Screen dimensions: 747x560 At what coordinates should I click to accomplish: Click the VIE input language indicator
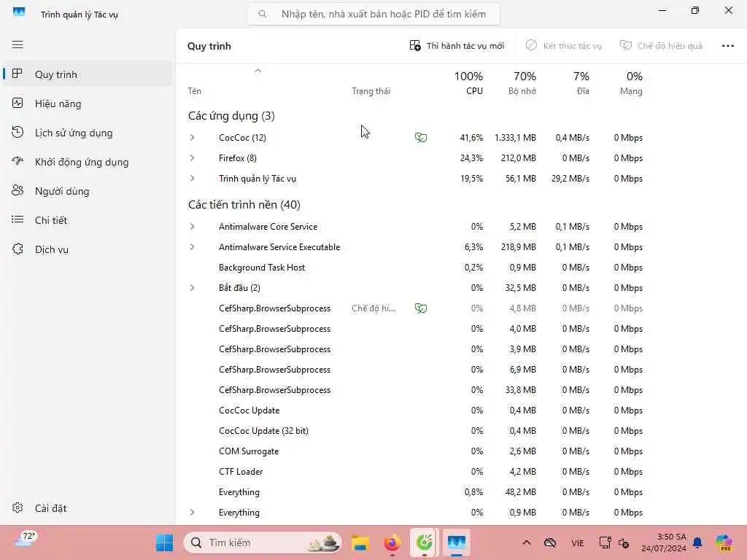pos(578,542)
